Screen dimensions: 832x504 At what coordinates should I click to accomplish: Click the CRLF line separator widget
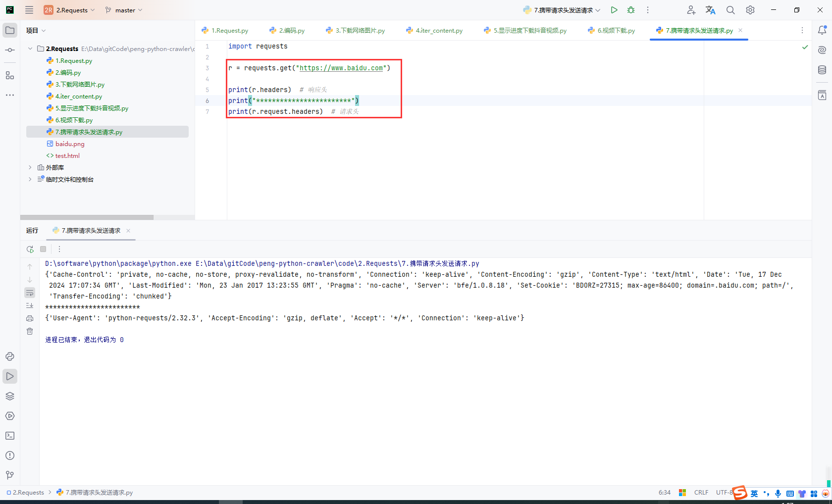[701, 493]
